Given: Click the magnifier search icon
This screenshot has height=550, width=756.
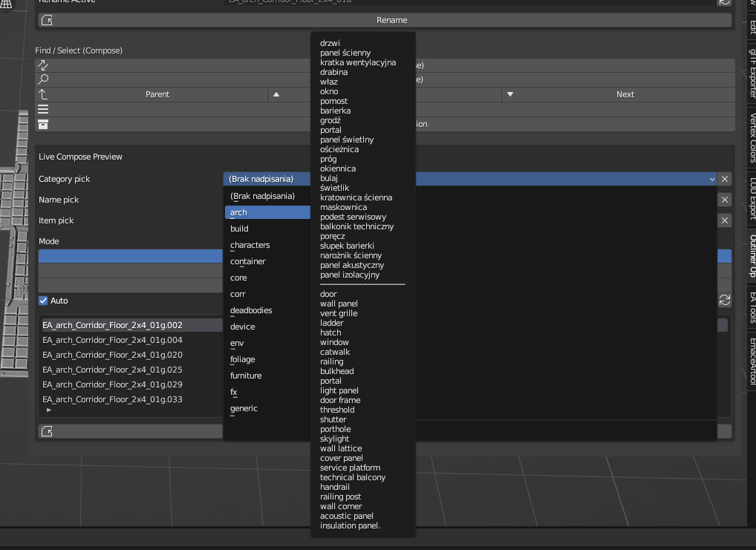Looking at the screenshot, I should coord(43,79).
